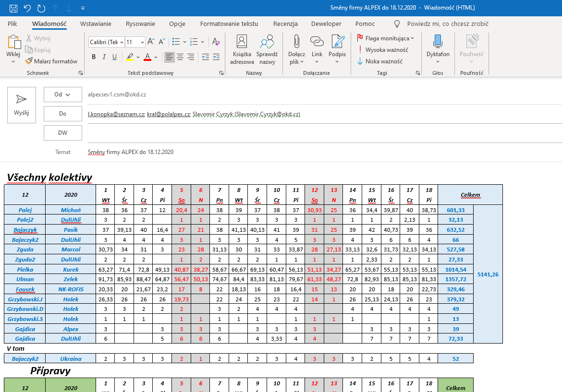Image resolution: width=562 pixels, height=392 pixels.
Task: Insert a bulleted list
Action: pyautogui.click(x=176, y=42)
